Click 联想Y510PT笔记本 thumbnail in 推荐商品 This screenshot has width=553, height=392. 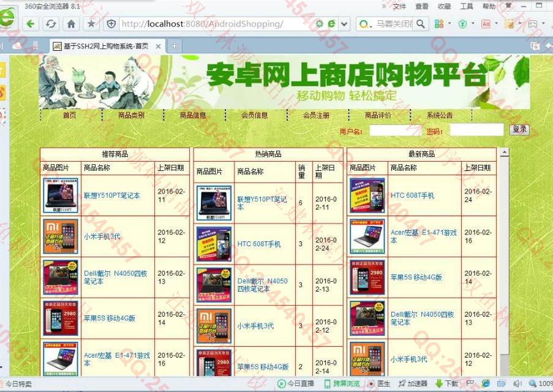pyautogui.click(x=60, y=195)
